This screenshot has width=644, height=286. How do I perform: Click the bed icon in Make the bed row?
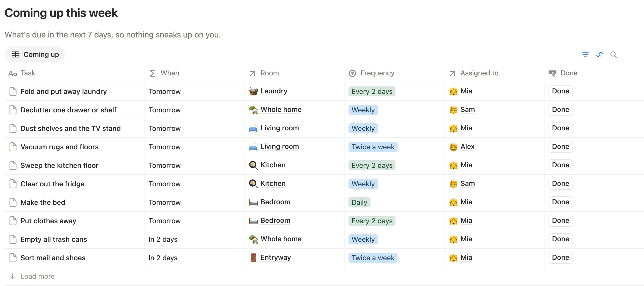tap(253, 202)
